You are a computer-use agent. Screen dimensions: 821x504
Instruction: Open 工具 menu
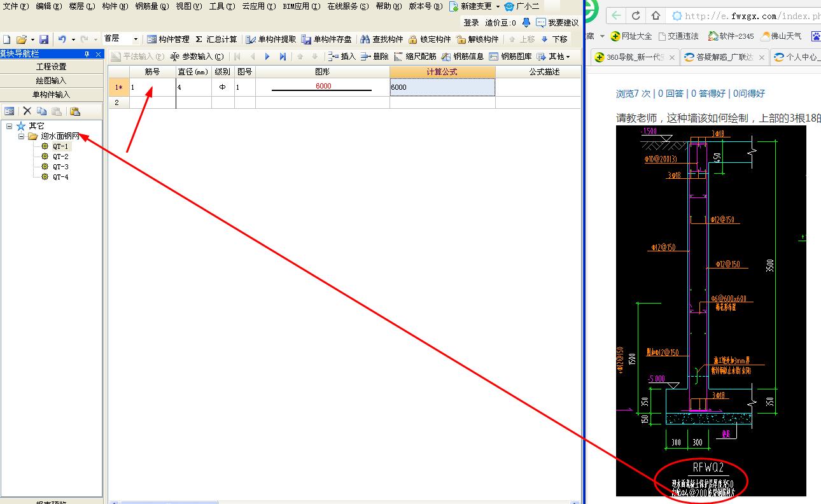pyautogui.click(x=222, y=6)
